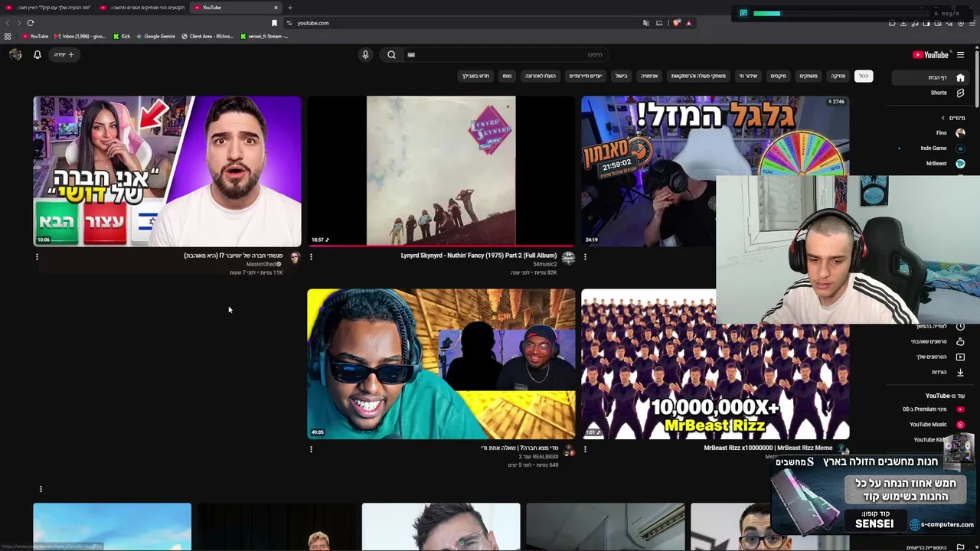980x551 pixels.
Task: Play the MasterOhad video thumbnail
Action: pyautogui.click(x=167, y=171)
